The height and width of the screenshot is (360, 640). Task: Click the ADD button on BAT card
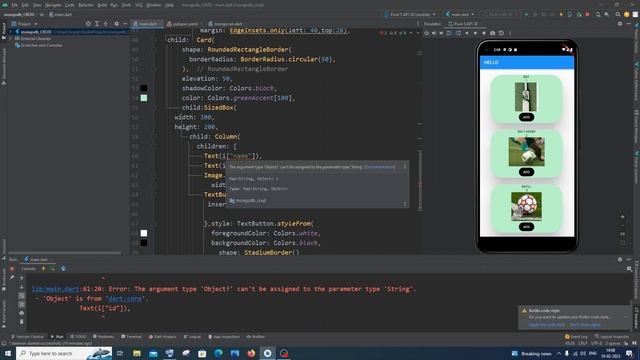tap(526, 117)
